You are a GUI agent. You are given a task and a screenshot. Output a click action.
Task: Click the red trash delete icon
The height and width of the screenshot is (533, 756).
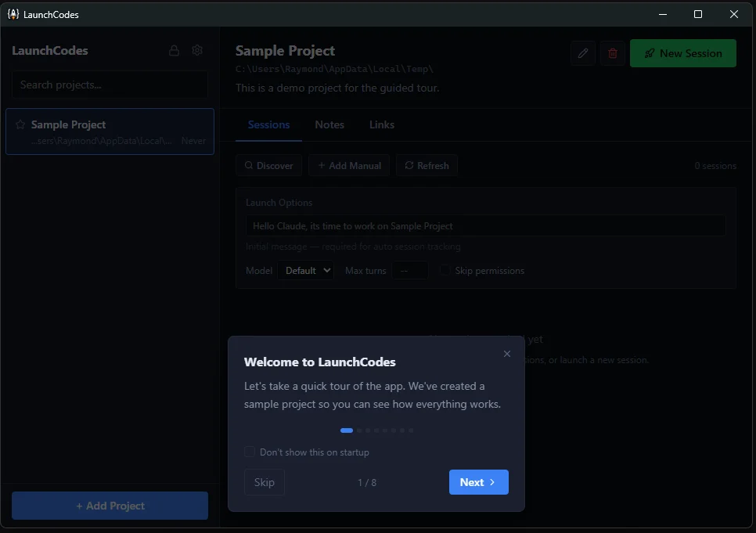pyautogui.click(x=613, y=53)
